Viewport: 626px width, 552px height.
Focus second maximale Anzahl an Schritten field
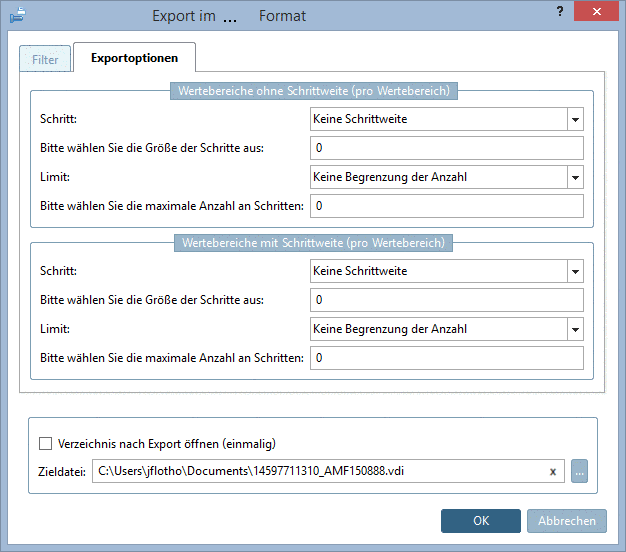pyautogui.click(x=446, y=358)
